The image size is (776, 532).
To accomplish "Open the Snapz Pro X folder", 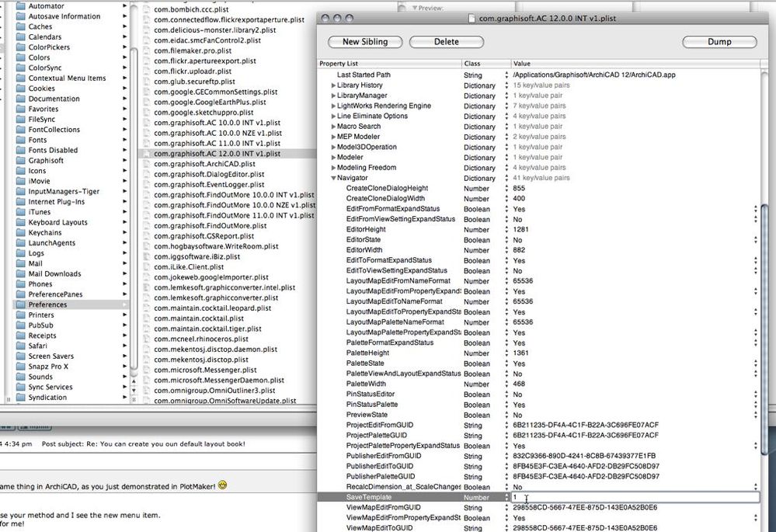I will (48, 367).
